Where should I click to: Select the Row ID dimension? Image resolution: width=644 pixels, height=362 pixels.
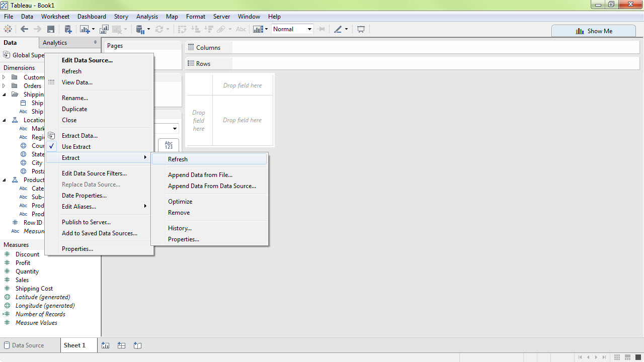33,223
